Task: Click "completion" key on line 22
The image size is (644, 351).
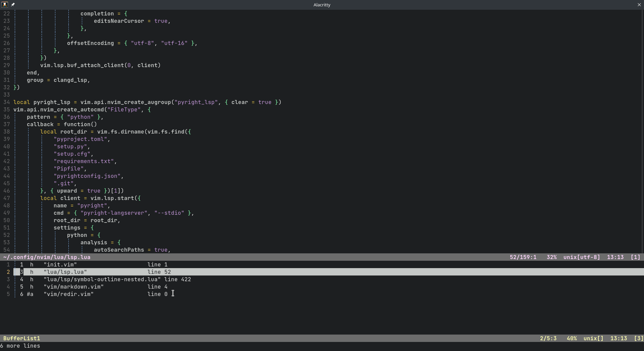Action: tap(97, 13)
